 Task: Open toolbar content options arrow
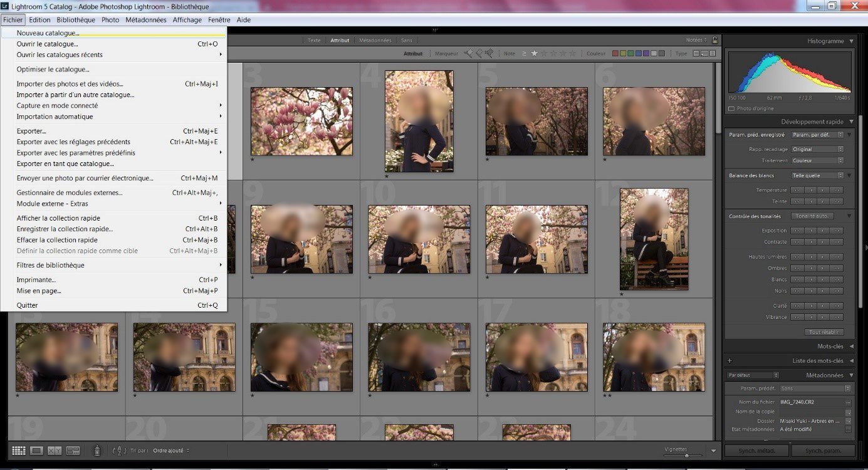(713, 451)
